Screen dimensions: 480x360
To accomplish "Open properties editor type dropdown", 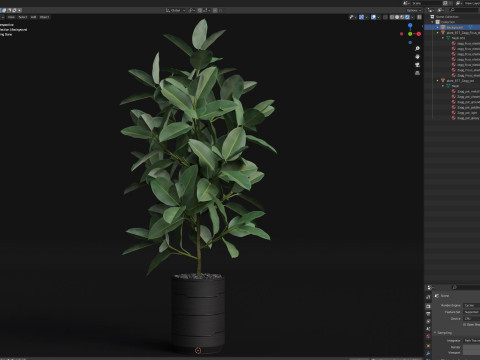I will pyautogui.click(x=431, y=287).
